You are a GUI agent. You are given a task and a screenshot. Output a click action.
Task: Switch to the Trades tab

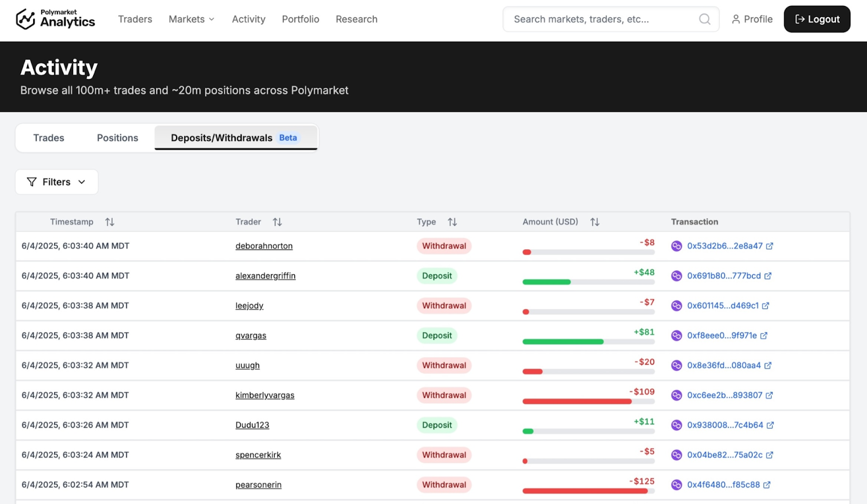[x=48, y=138]
